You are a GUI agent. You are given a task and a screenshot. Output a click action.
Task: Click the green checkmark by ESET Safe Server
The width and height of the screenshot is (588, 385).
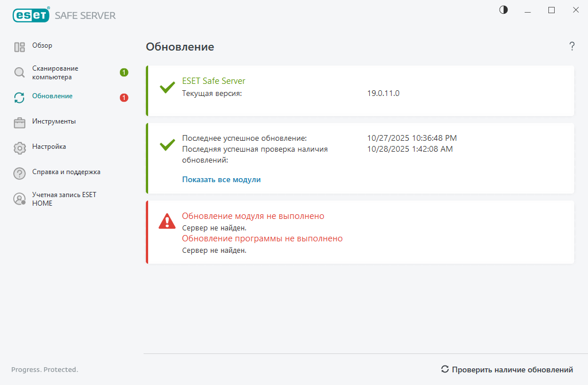coord(167,87)
